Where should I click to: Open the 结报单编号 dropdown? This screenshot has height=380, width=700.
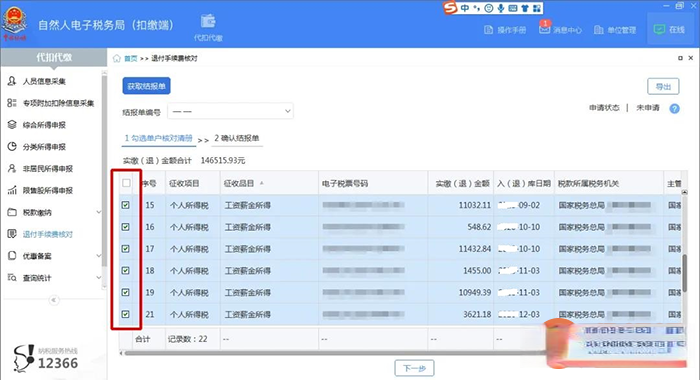[x=230, y=111]
